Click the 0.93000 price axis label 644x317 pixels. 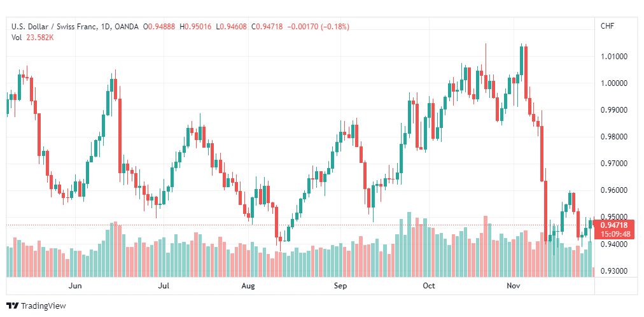pyautogui.click(x=613, y=271)
